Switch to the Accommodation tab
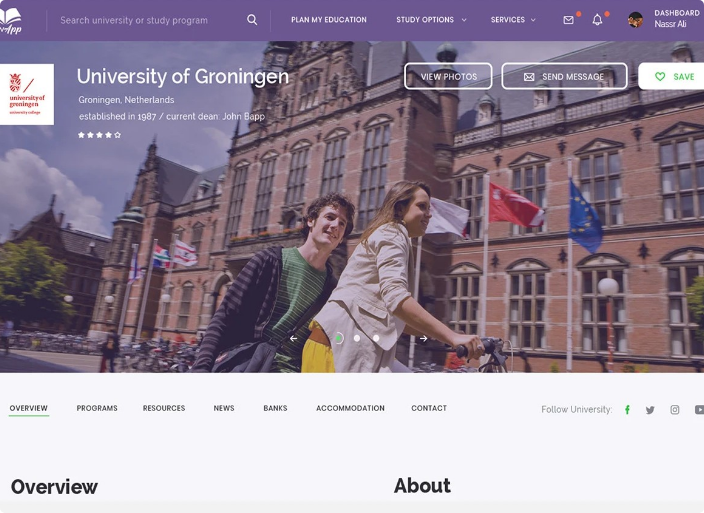The width and height of the screenshot is (704, 513). tap(350, 408)
